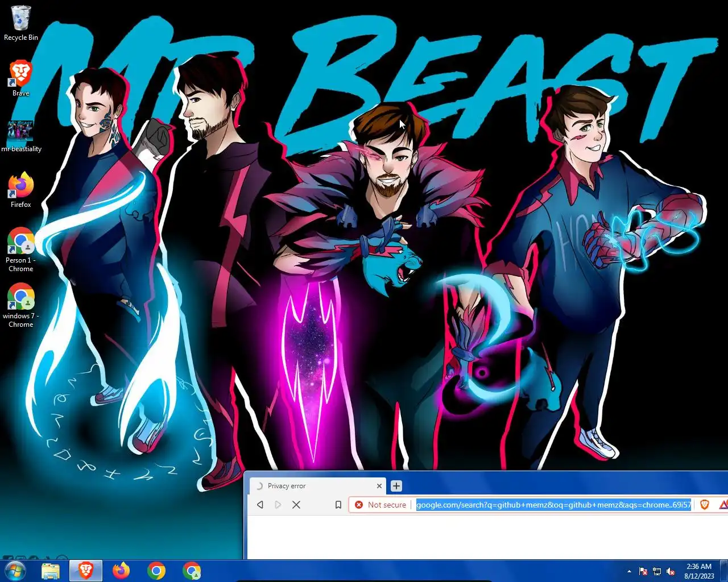Screen dimensions: 728x582
Task: Open a new tab in Brave
Action: [396, 486]
